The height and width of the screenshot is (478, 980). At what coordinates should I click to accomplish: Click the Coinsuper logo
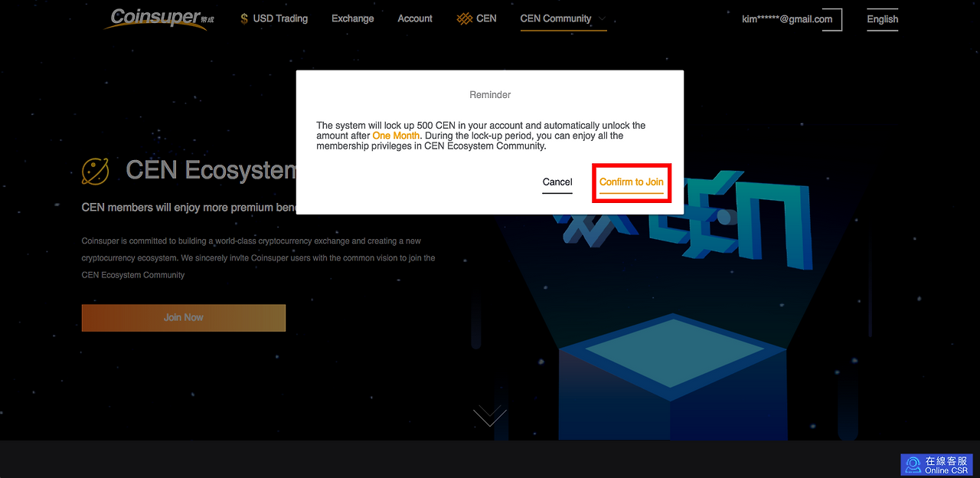(x=158, y=18)
